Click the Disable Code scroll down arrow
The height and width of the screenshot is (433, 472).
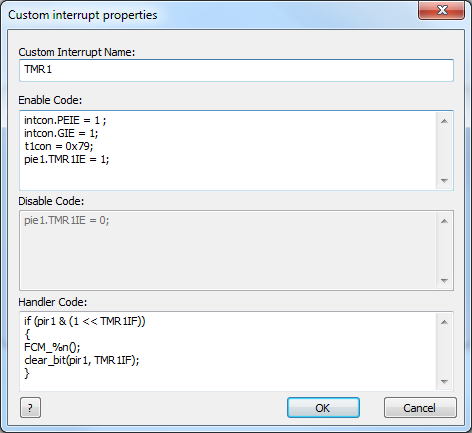click(444, 281)
